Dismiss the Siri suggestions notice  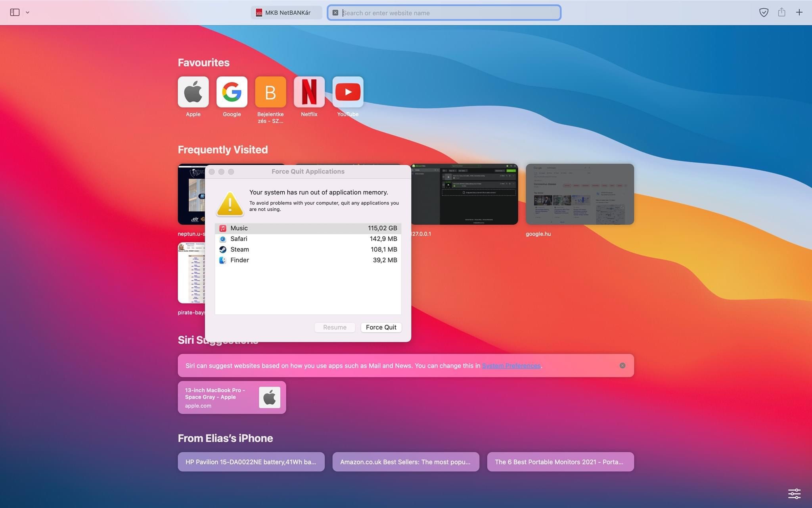coord(622,366)
